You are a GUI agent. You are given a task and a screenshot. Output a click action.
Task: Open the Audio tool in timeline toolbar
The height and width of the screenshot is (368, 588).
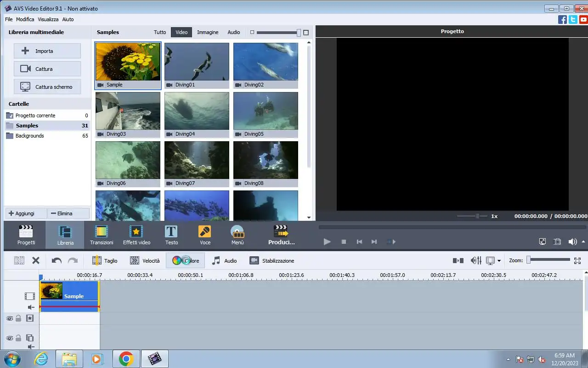(224, 260)
